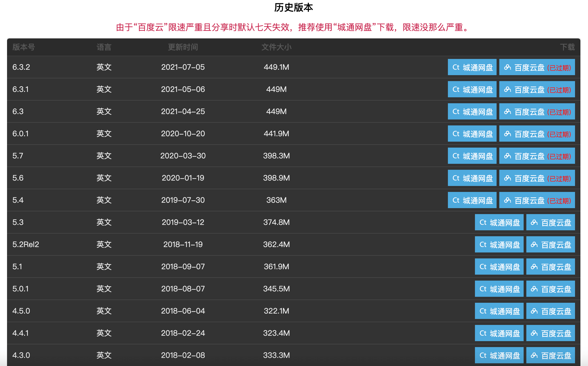Click 英文 in the 6.3.1 row
This screenshot has height=366, width=588.
pos(104,89)
